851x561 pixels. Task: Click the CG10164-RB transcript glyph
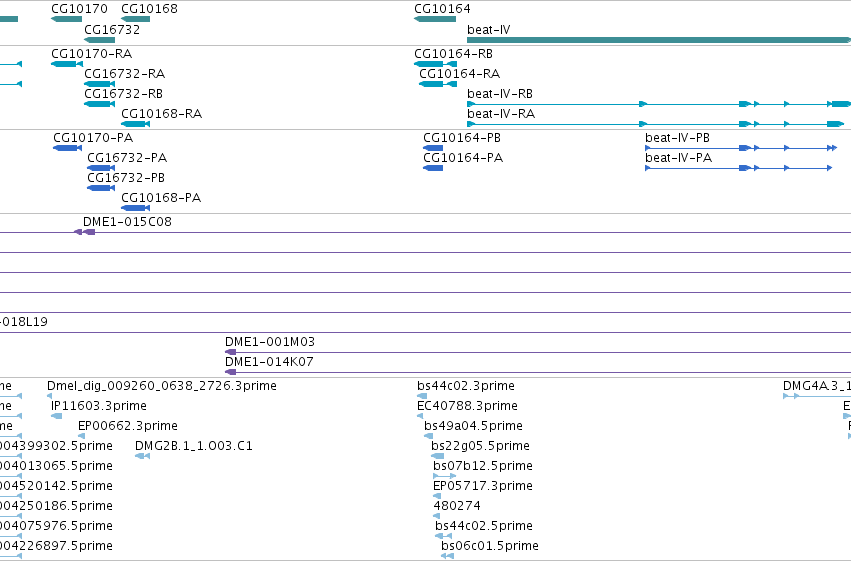click(435, 64)
